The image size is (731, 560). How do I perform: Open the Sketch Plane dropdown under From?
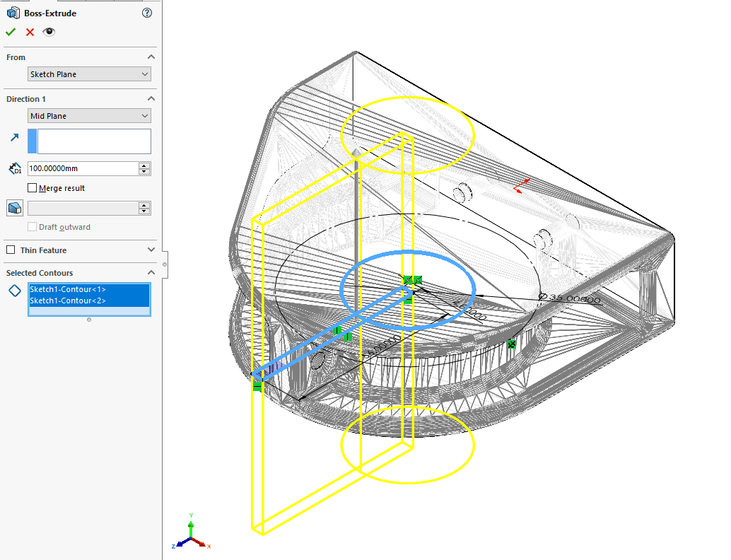pyautogui.click(x=89, y=74)
